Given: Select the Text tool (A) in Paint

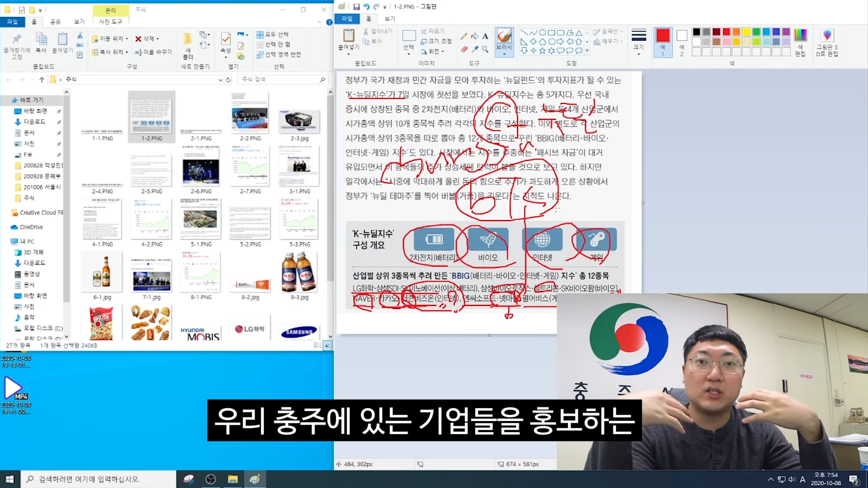Looking at the screenshot, I should (485, 36).
